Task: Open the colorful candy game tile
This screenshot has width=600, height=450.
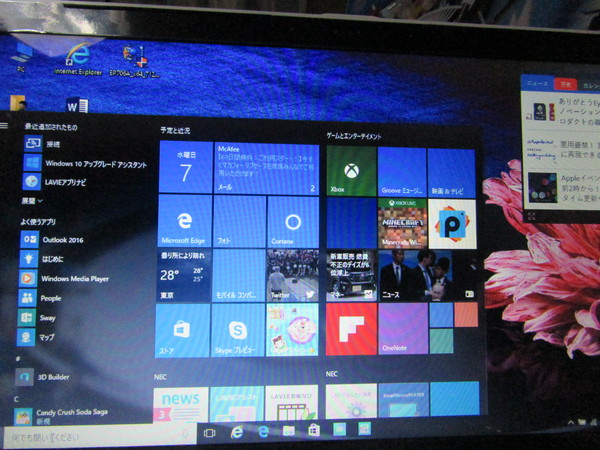Action: pyautogui.click(x=292, y=330)
